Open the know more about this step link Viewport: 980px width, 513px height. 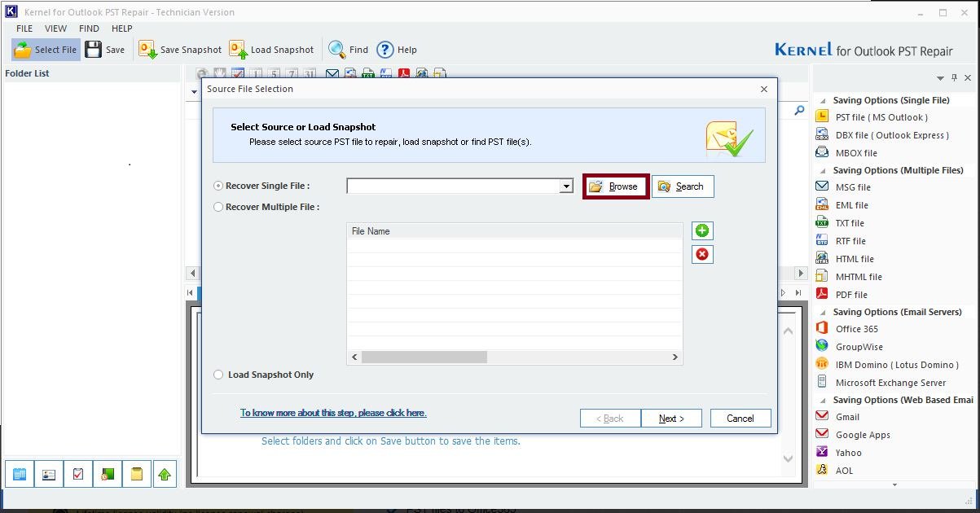pos(333,413)
